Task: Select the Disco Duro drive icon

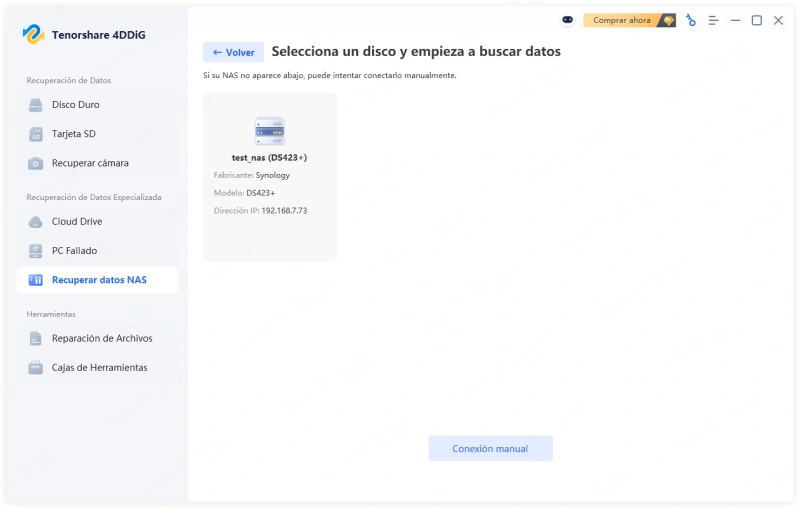Action: click(36, 105)
